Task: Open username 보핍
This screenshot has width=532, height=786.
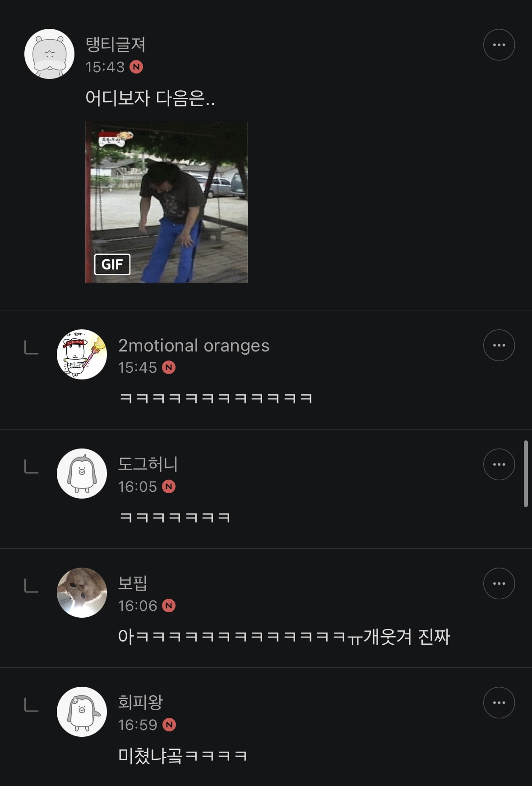Action: (x=133, y=583)
